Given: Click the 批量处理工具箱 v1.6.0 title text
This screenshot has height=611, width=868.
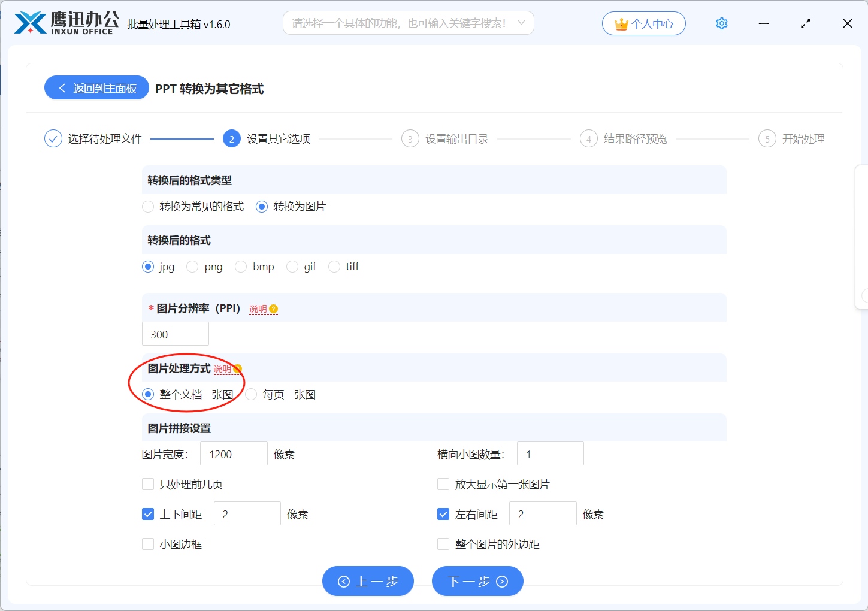Looking at the screenshot, I should (x=179, y=25).
